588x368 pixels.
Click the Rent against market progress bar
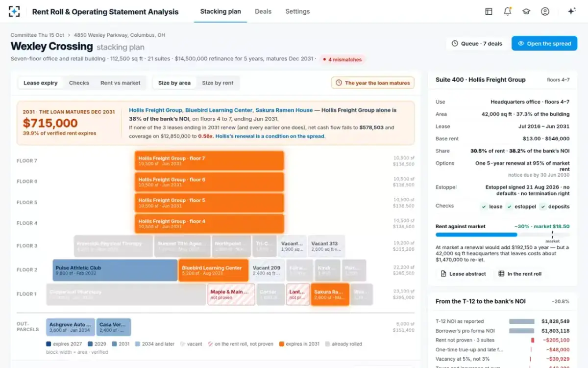point(503,235)
